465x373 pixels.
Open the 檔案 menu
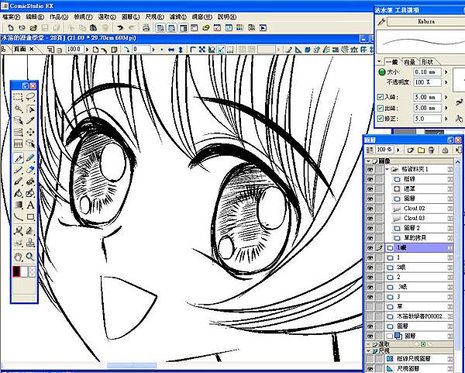point(11,17)
